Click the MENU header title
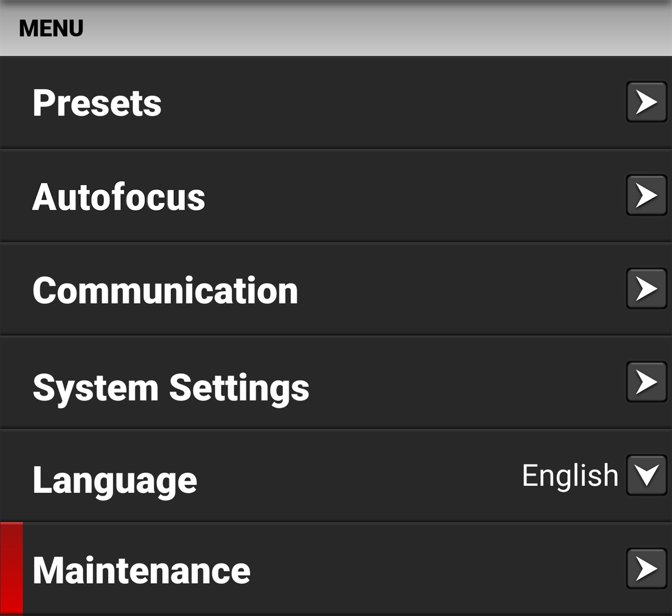The width and height of the screenshot is (672, 616). pyautogui.click(x=51, y=28)
